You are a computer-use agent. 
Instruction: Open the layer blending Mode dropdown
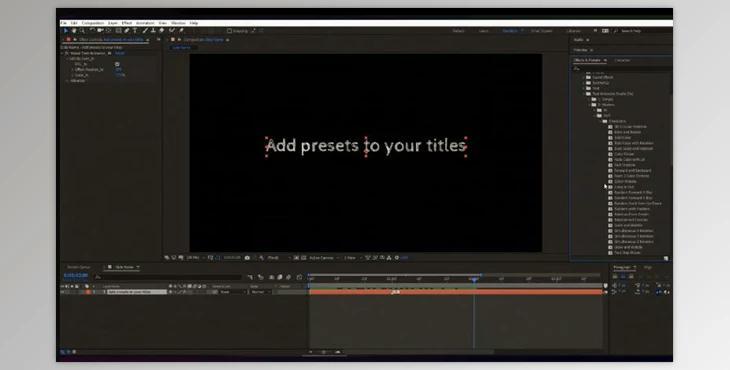pos(260,292)
